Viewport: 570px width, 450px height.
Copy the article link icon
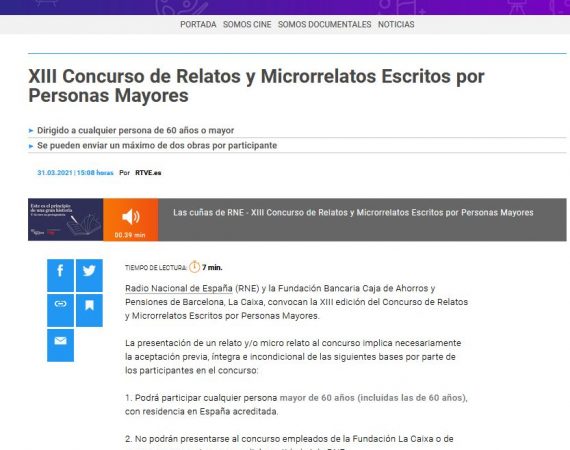60,310
